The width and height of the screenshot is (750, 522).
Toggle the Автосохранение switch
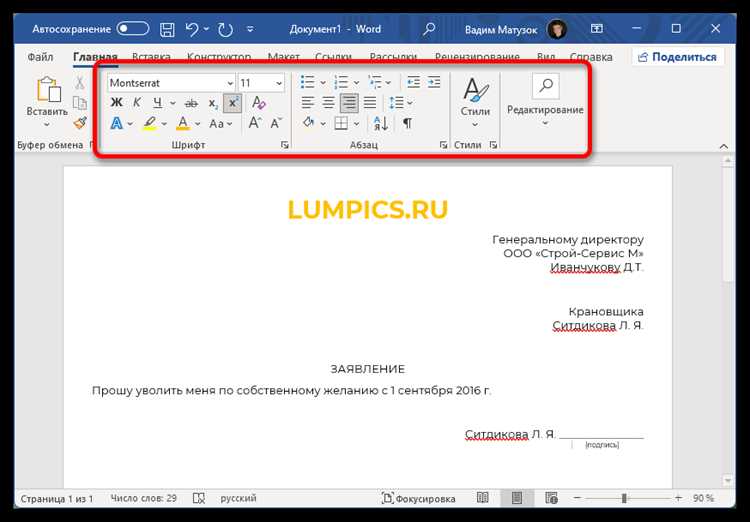coord(133,29)
